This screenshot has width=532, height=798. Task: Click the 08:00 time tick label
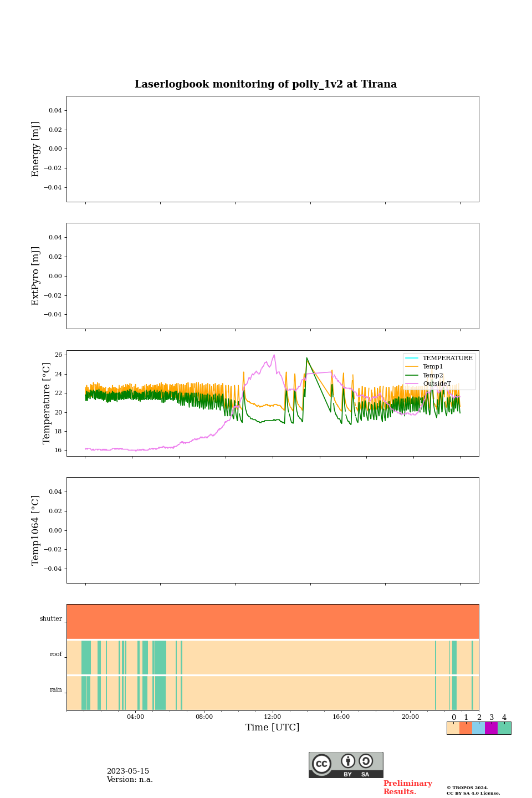(204, 717)
